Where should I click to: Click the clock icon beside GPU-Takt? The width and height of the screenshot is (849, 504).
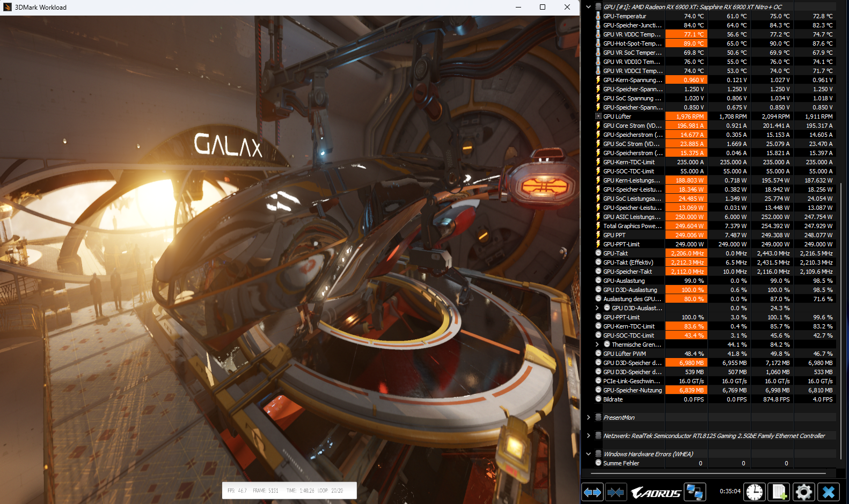(598, 253)
